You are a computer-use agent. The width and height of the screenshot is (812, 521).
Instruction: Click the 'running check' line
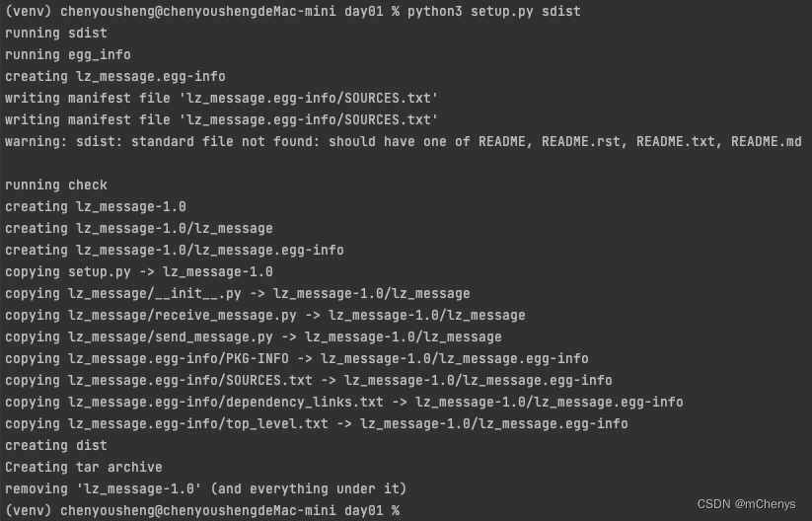[56, 186]
